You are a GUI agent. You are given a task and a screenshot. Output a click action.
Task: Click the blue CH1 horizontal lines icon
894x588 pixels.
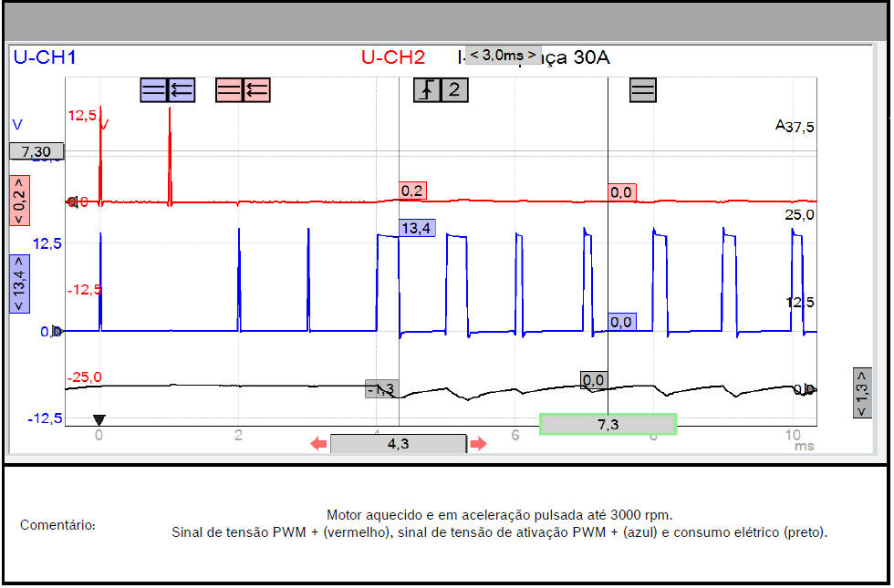[x=153, y=89]
